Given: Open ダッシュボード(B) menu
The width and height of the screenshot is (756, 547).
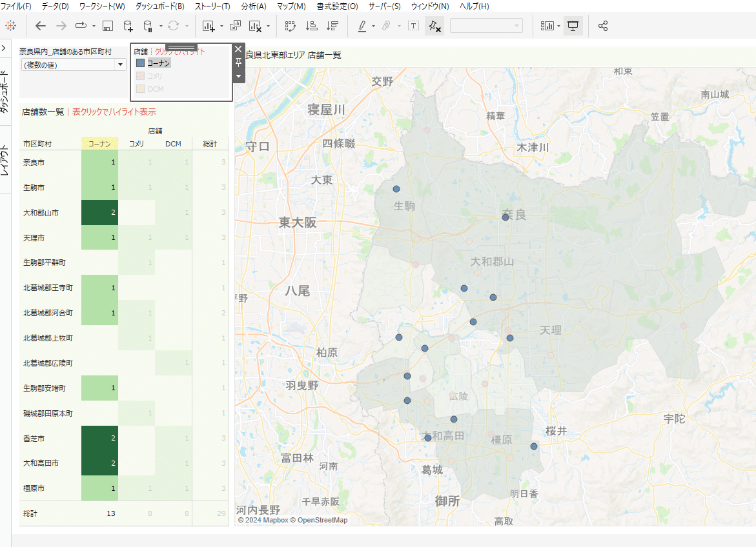Looking at the screenshot, I should coord(159,6).
